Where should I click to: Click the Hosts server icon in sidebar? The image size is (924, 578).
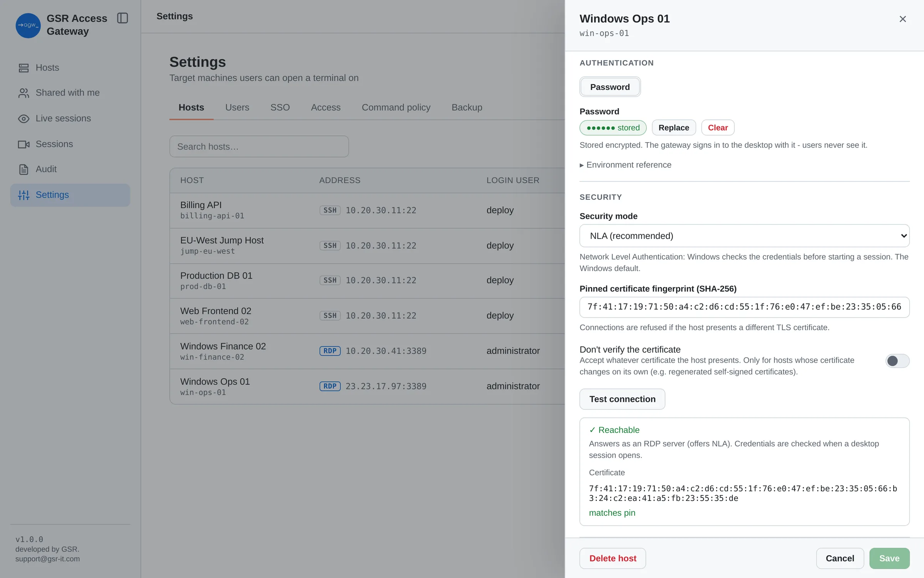(23, 68)
